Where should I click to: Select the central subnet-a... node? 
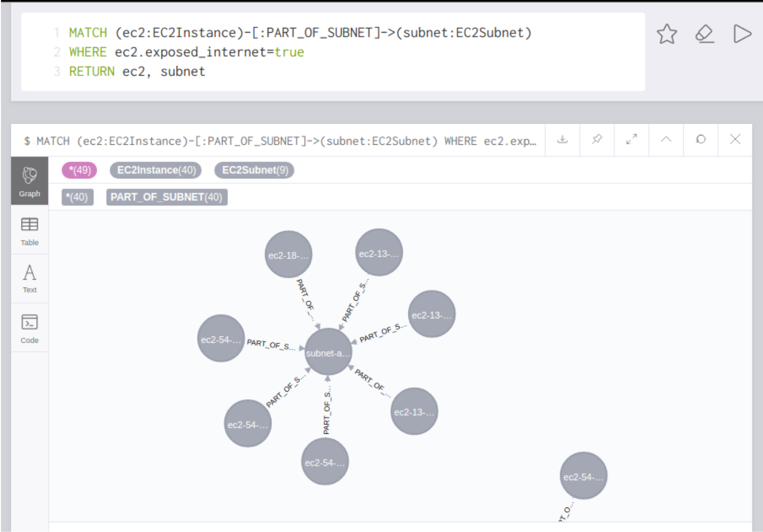coord(328,352)
